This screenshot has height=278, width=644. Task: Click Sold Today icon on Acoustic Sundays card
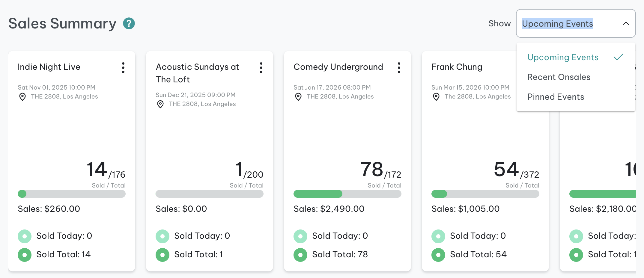162,236
